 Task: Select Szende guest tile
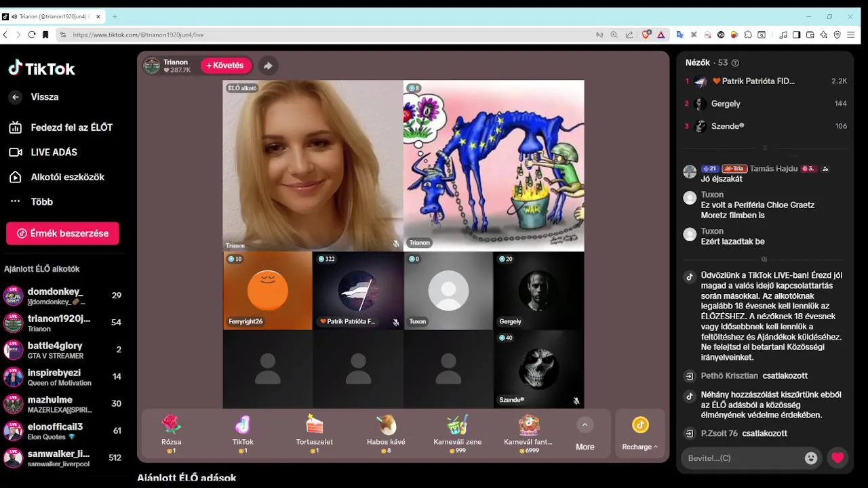point(538,369)
